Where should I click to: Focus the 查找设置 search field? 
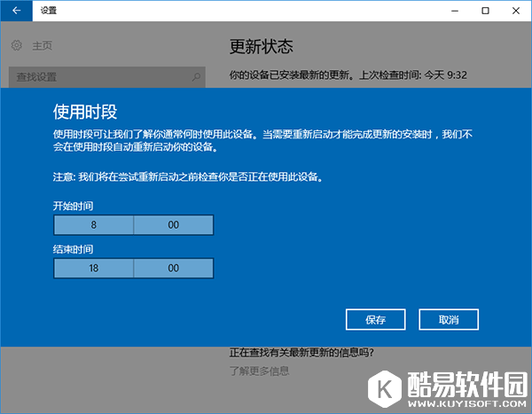[107, 77]
